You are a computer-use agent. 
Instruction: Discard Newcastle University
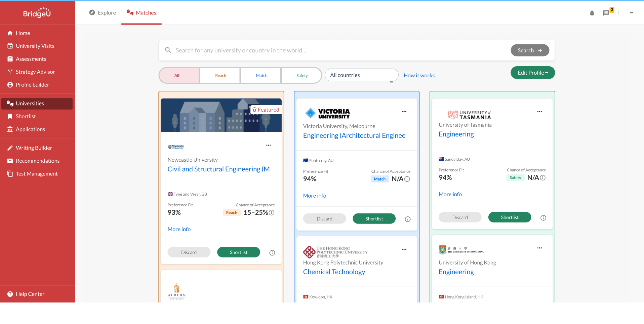[189, 252]
